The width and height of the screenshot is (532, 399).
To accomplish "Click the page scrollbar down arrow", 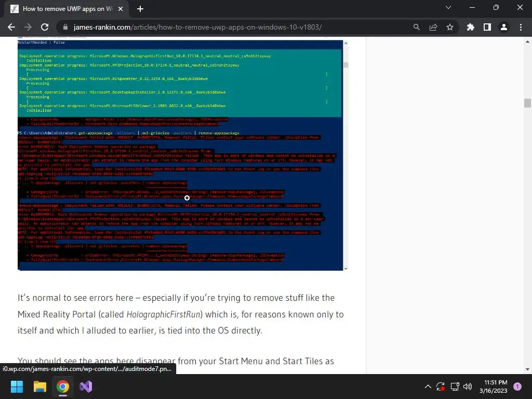I will [x=527, y=369].
